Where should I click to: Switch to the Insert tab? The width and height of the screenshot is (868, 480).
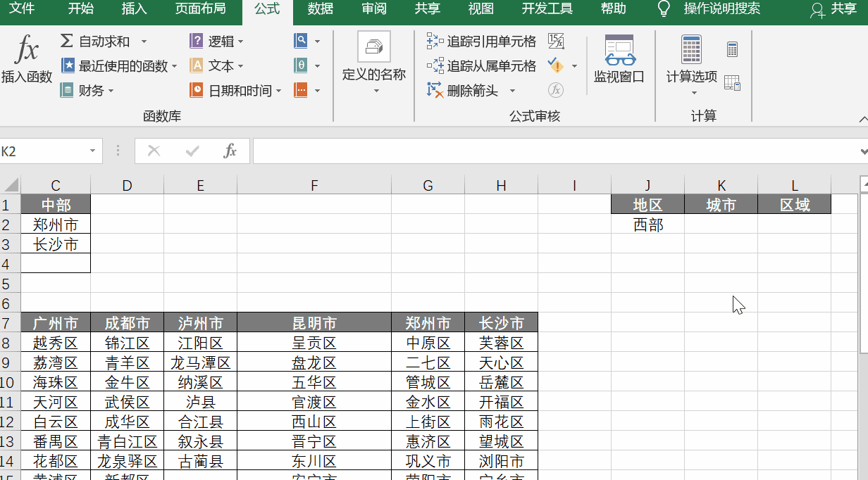134,9
